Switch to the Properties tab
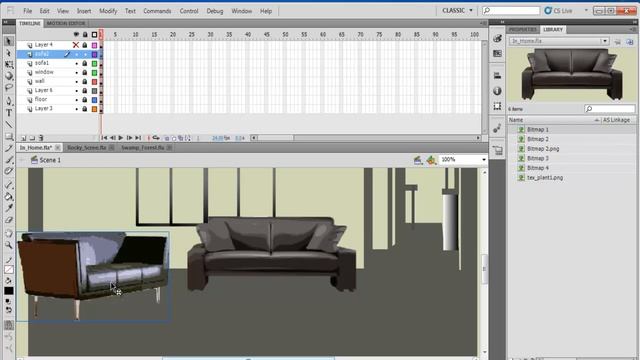Screen dimensions: 640x360 (x=523, y=29)
